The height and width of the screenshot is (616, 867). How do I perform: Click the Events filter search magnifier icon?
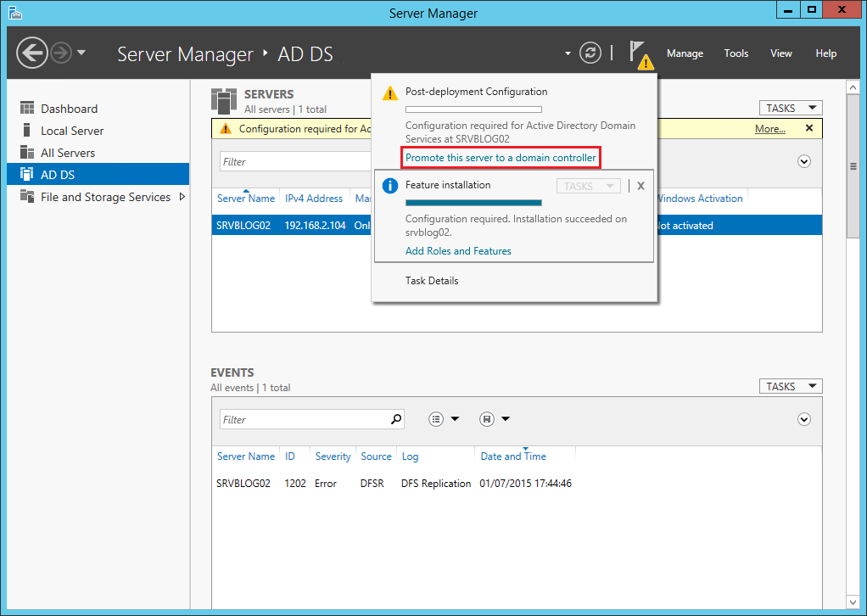click(x=396, y=419)
